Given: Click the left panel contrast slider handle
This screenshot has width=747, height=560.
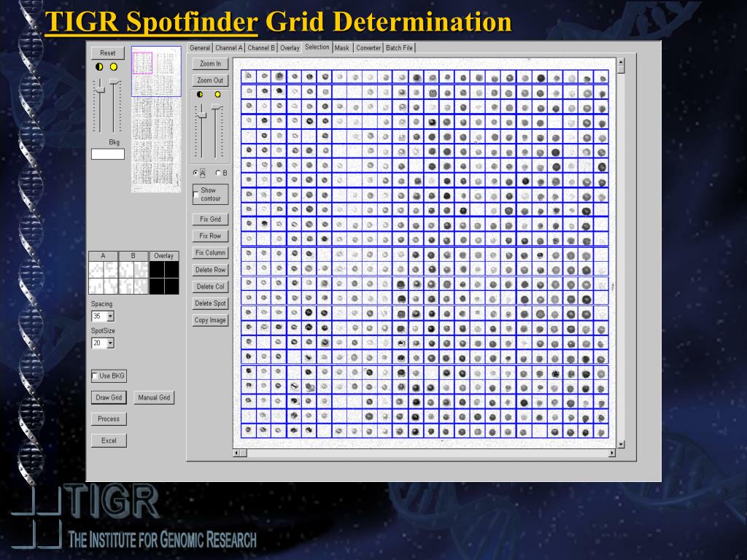Looking at the screenshot, I should coord(100,89).
